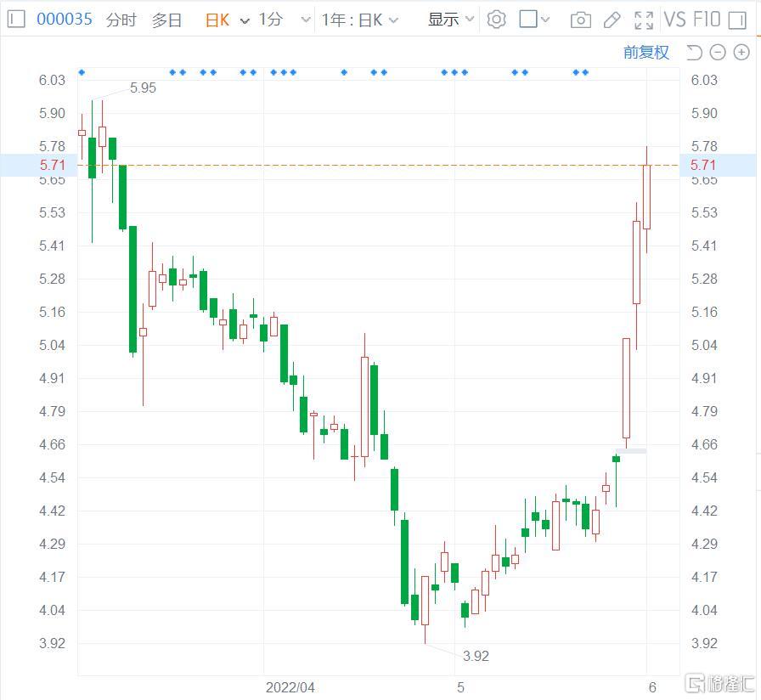
Task: Open the 1分 minute interval dropdown arrow
Action: pos(305,20)
